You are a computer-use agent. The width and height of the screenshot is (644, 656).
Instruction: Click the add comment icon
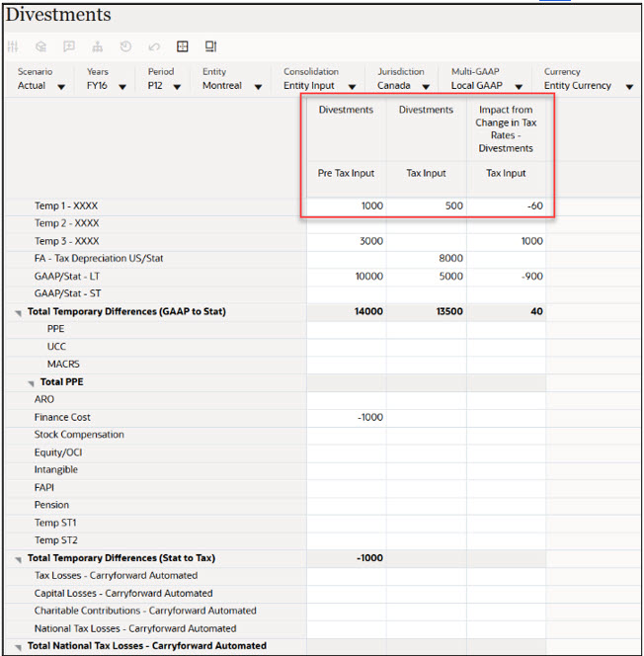point(69,46)
